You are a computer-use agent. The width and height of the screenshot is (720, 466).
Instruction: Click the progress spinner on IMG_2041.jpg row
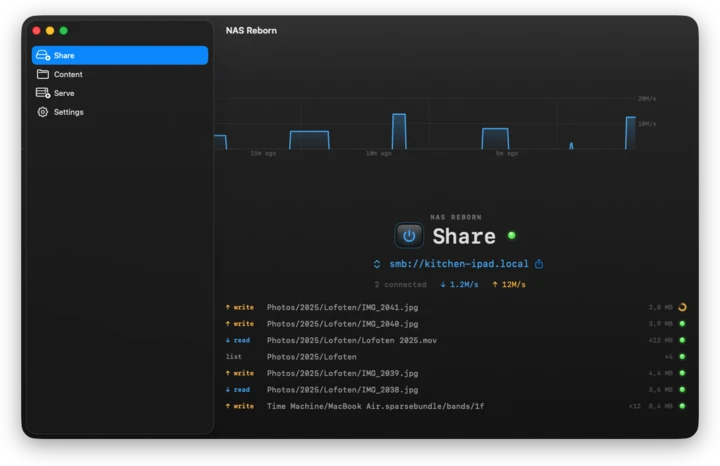pos(682,307)
